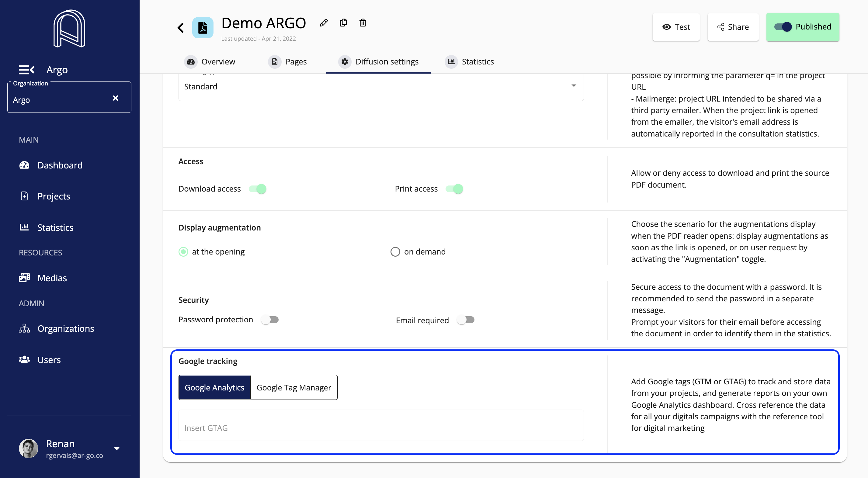This screenshot has width=868, height=478.
Task: Open the Standard dropdown arrow
Action: [x=574, y=86]
